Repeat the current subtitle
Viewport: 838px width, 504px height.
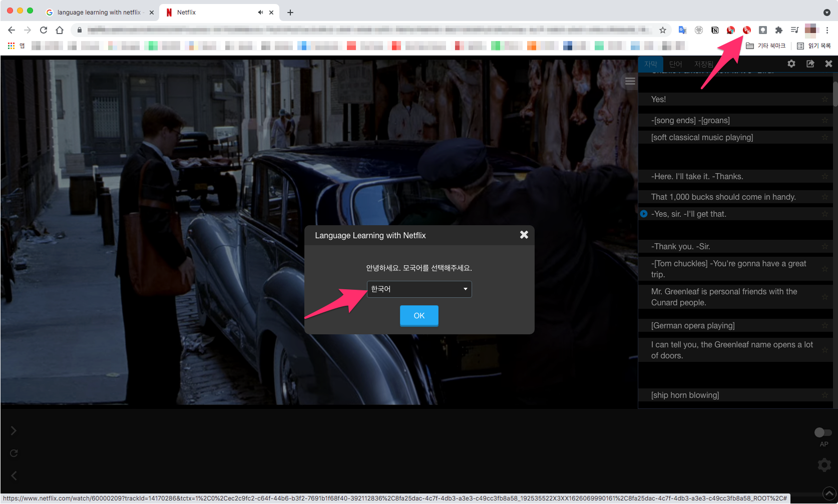(x=14, y=453)
